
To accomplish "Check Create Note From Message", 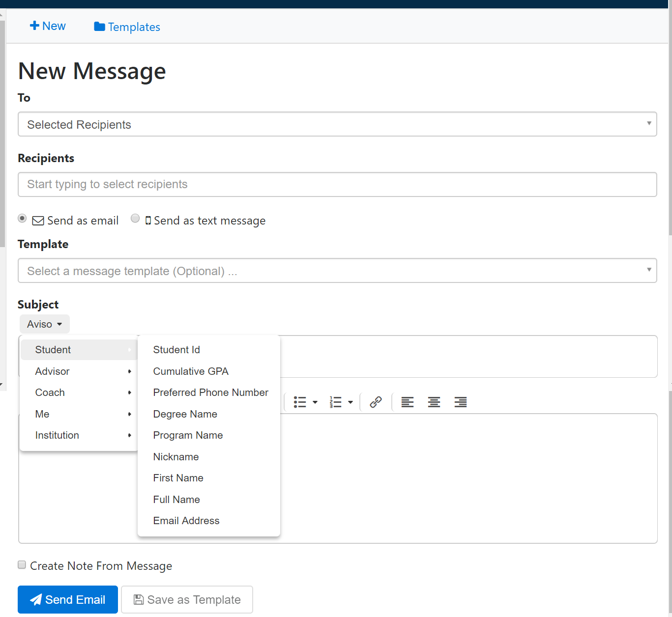I will 22,564.
